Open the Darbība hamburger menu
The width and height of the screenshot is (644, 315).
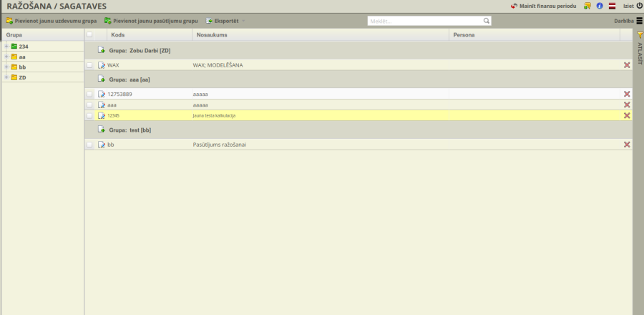coord(638,21)
